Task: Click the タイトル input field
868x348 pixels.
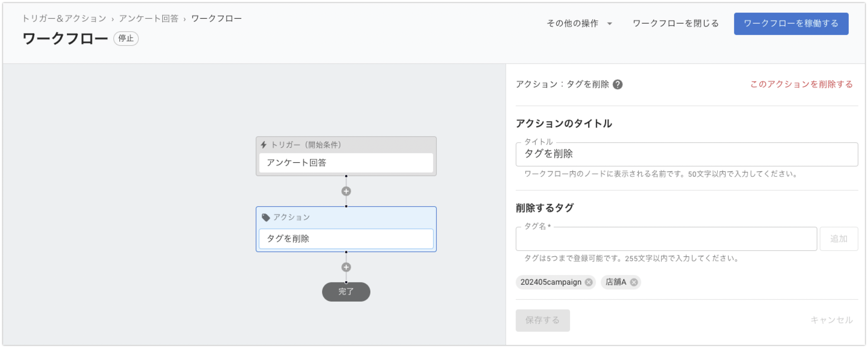Action: (686, 154)
